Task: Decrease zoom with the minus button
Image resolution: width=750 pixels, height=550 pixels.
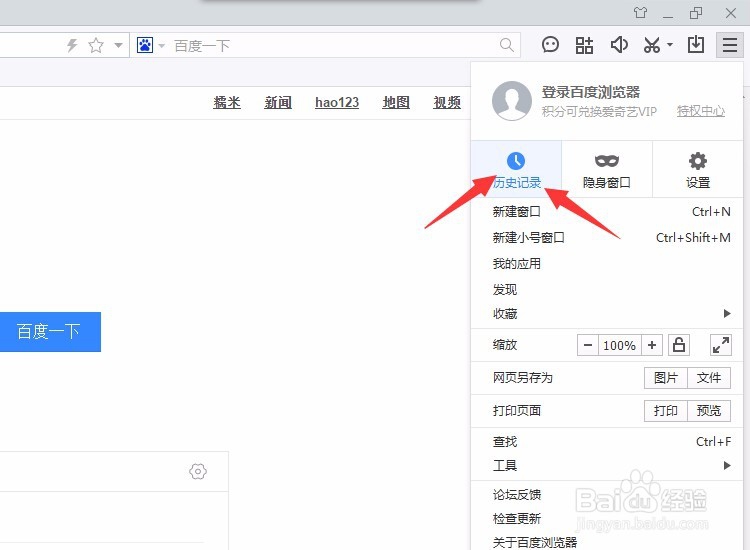Action: (588, 345)
